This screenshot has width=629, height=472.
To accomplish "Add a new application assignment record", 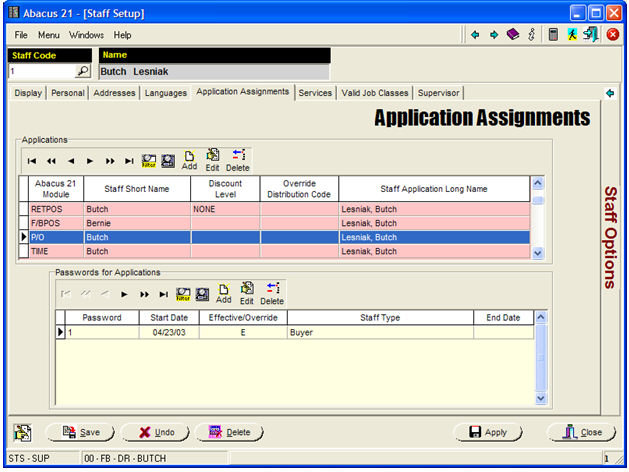I will click(189, 160).
